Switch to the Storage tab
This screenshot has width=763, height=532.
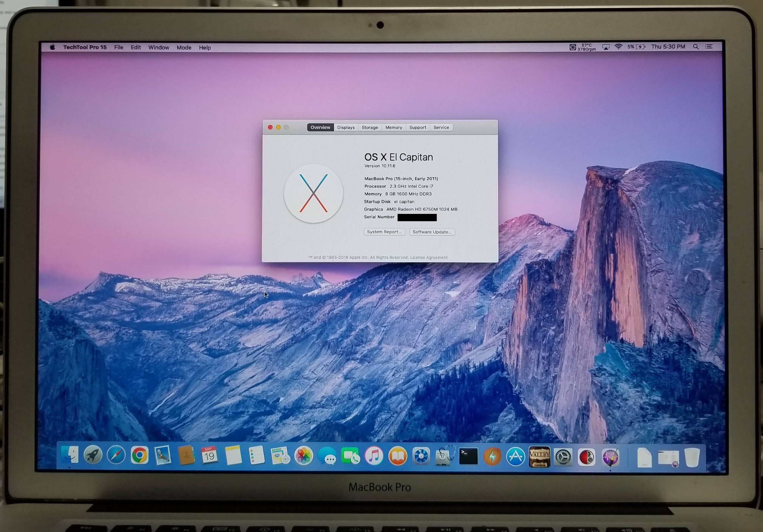point(370,127)
